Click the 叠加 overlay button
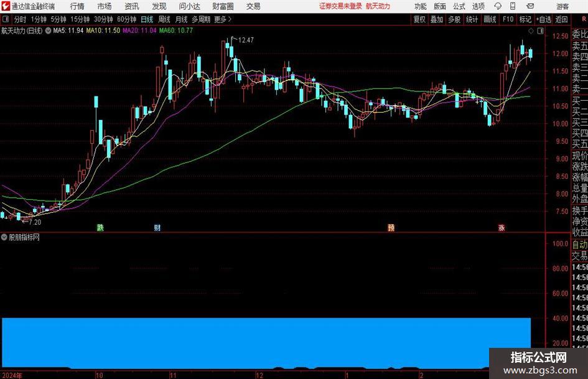Image resolution: width=588 pixels, height=379 pixels. [x=437, y=19]
